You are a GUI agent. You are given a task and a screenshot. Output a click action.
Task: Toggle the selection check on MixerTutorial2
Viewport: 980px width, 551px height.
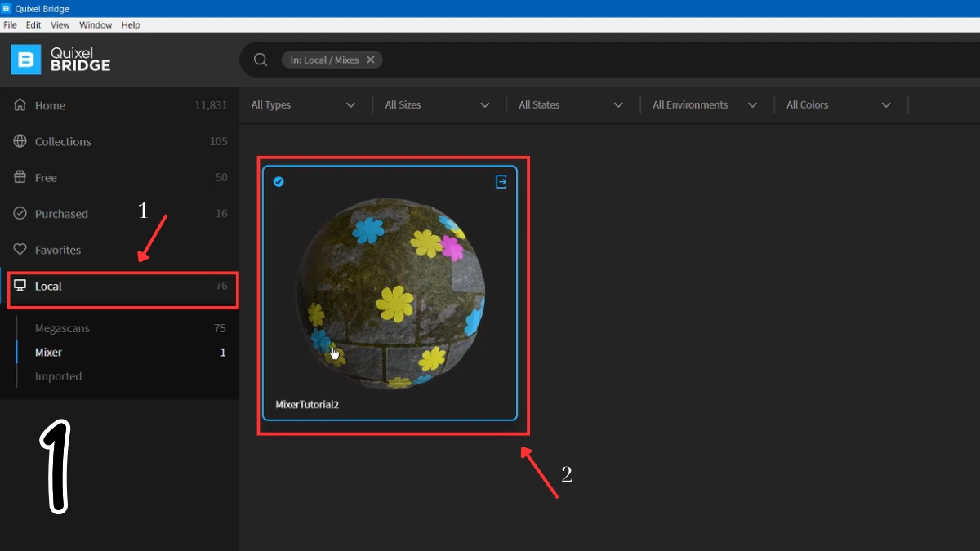click(278, 181)
